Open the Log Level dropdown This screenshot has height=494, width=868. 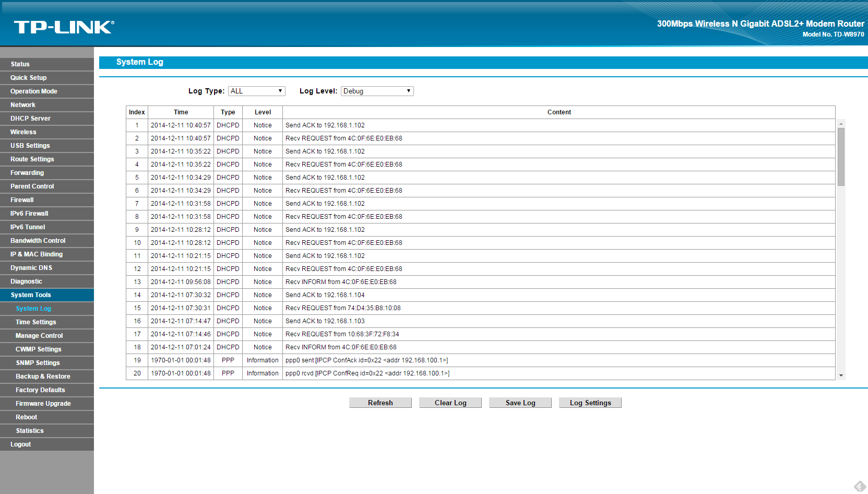click(x=377, y=91)
